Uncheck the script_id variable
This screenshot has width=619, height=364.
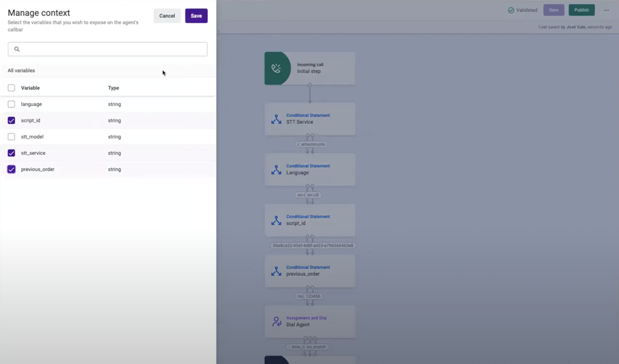click(11, 120)
